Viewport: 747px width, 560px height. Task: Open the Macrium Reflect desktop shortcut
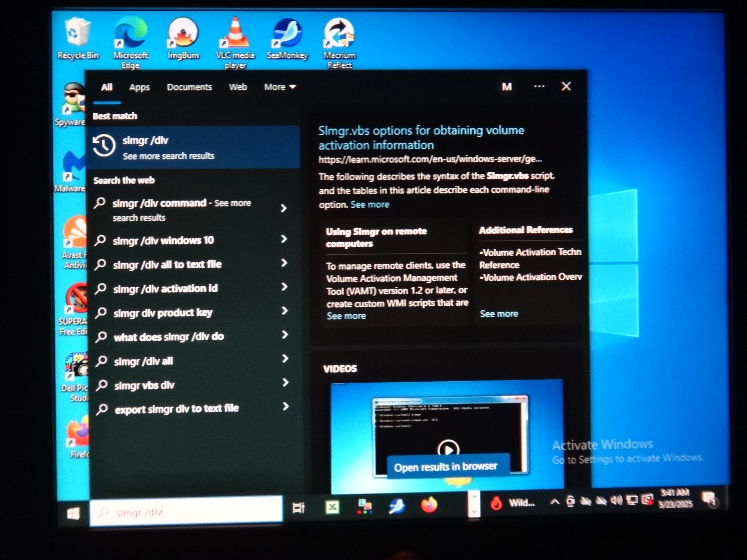click(339, 43)
